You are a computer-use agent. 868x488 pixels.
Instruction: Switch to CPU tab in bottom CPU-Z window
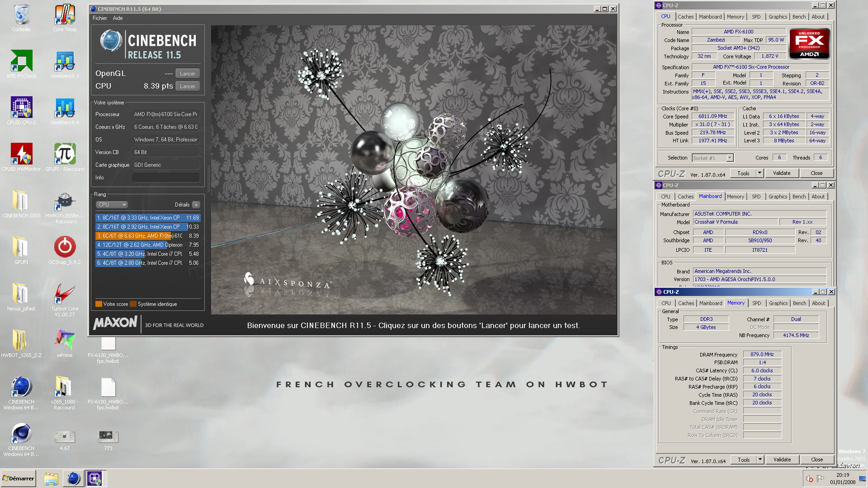pos(666,303)
